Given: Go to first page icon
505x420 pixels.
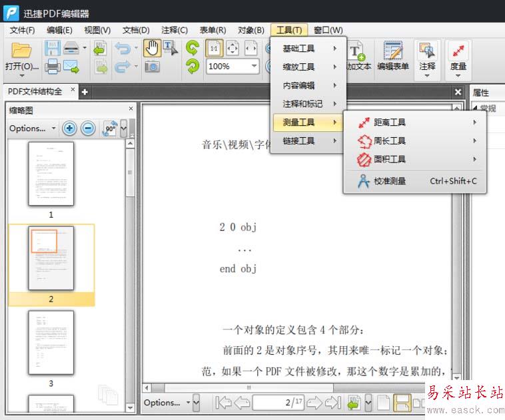Looking at the screenshot, I should pos(223,403).
